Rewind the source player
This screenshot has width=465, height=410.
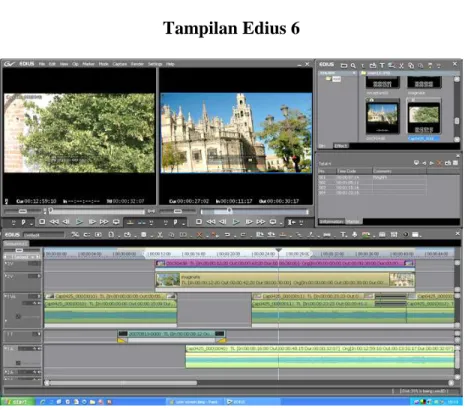[x=54, y=222]
